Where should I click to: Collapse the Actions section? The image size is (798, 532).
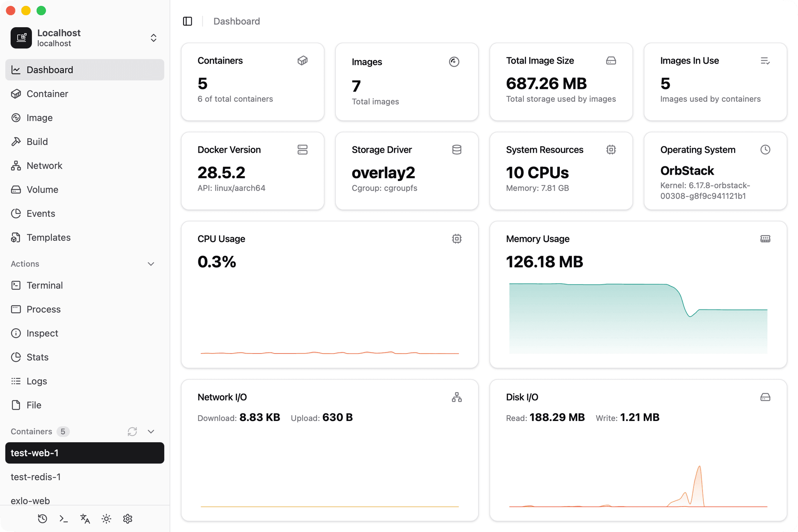(151, 264)
